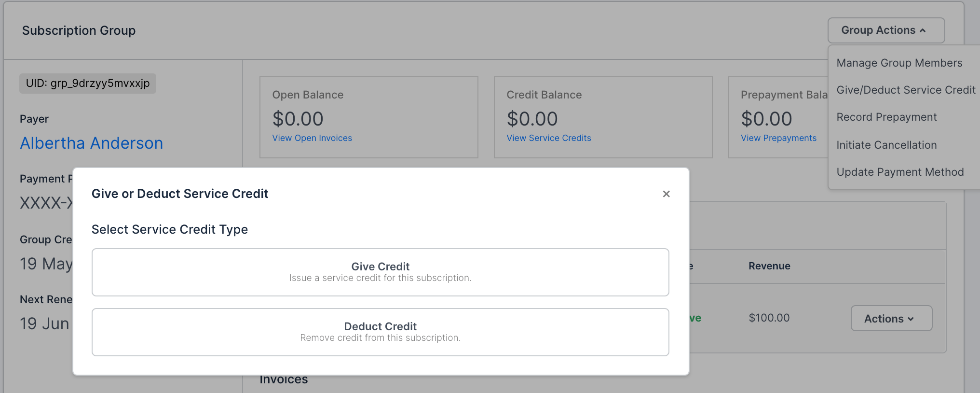Click Give/Deduct Service Credit menu entry
Image resolution: width=980 pixels, height=393 pixels.
point(905,90)
